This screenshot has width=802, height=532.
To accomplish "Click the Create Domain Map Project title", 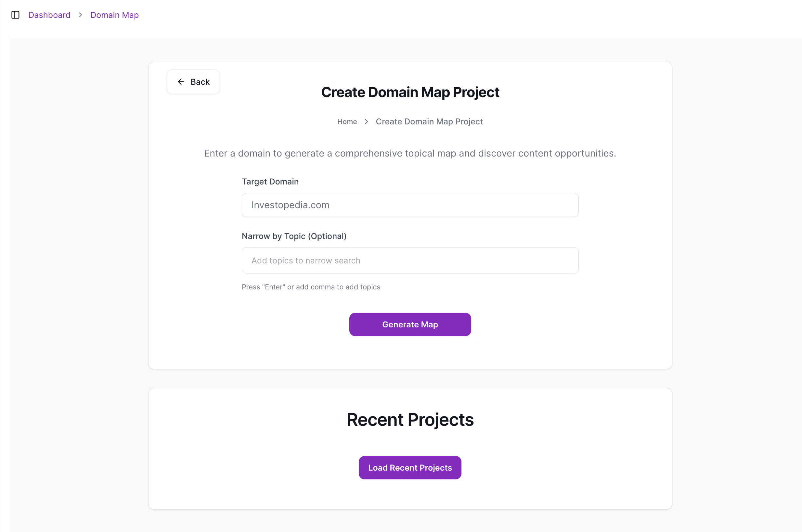I will point(410,92).
